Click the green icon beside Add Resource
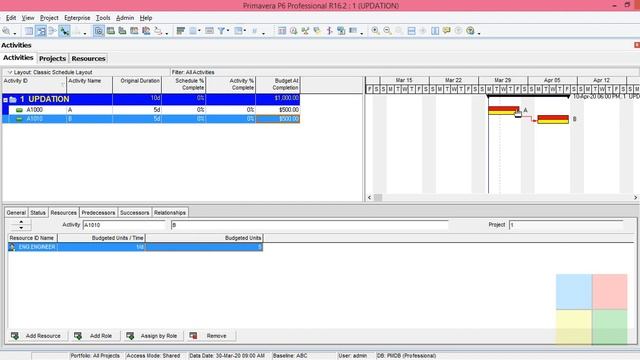This screenshot has height=360, width=640. (x=15, y=336)
